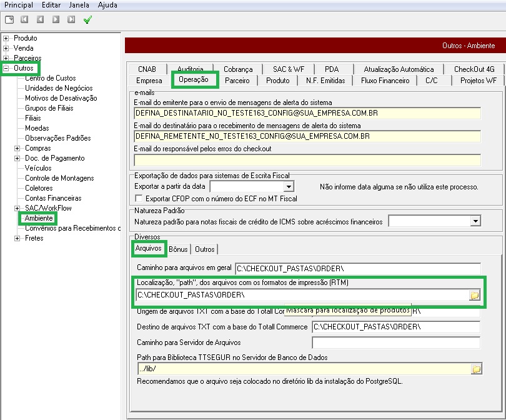This screenshot has height=420, width=506.
Task: Collapse the Outros tree node
Action: coord(6,69)
